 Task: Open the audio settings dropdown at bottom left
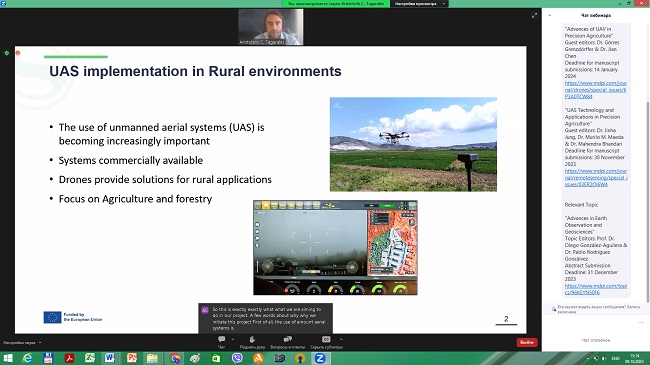click(22, 343)
